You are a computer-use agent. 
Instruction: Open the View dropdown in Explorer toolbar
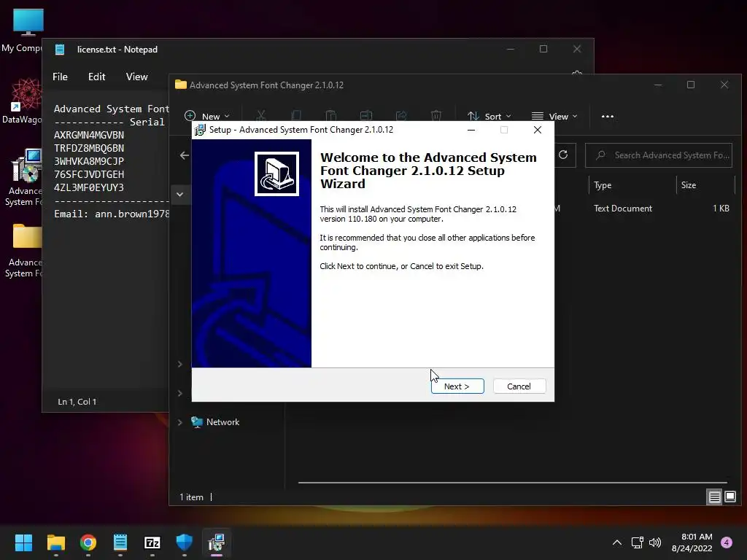tap(554, 116)
